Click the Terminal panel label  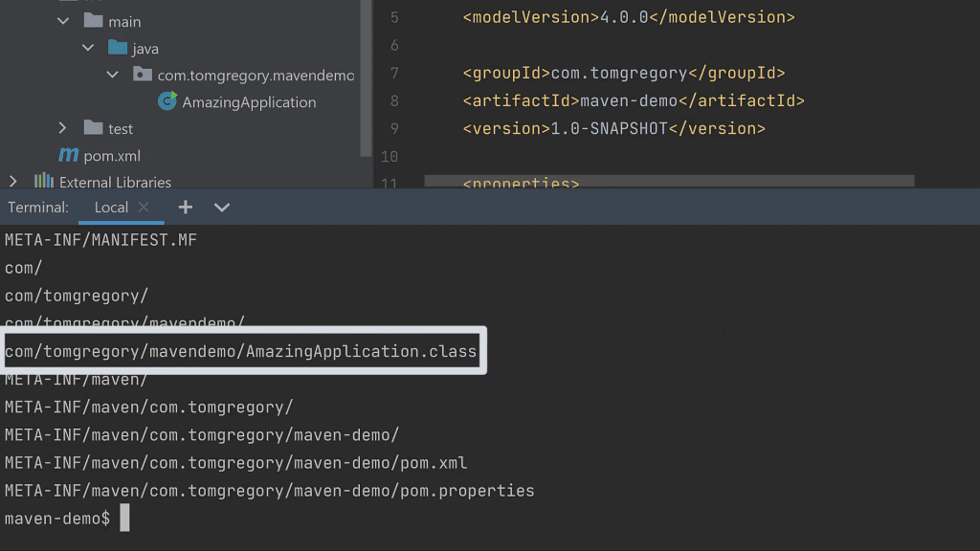coord(36,207)
